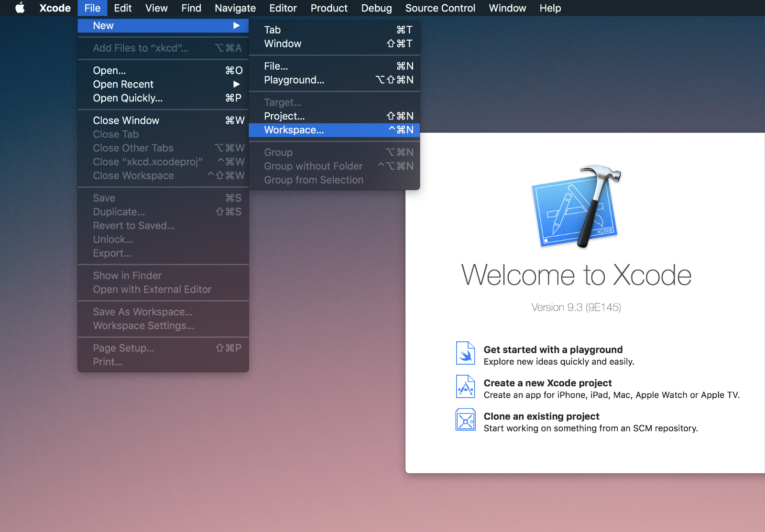Click the Print... menu entry

pyautogui.click(x=163, y=362)
